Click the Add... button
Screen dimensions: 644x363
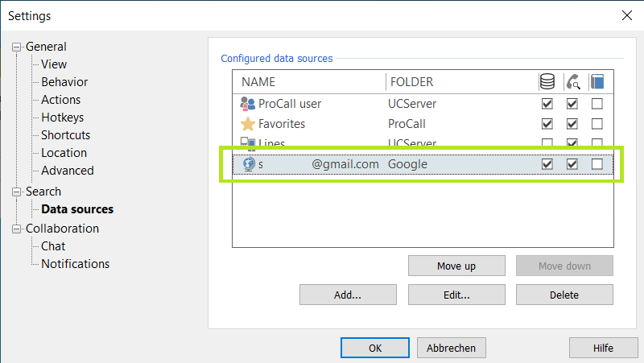[347, 295]
